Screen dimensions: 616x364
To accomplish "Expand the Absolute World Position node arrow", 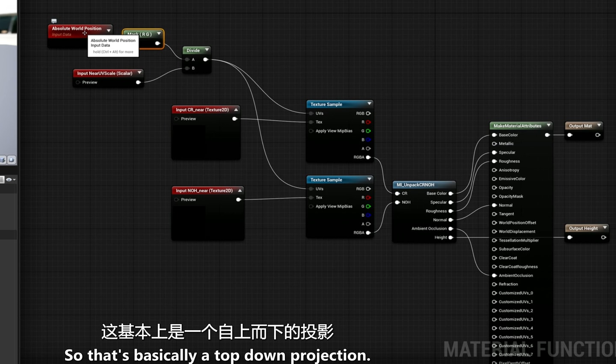I will pos(109,30).
